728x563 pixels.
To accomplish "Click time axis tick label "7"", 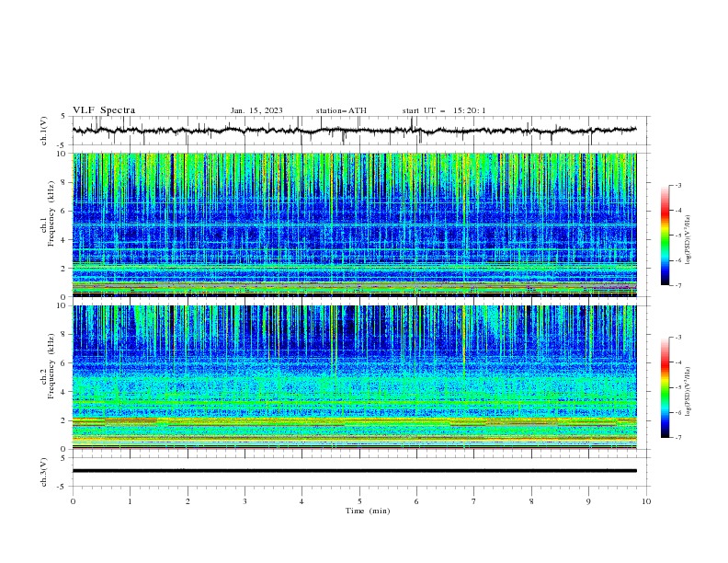I will point(474,501).
